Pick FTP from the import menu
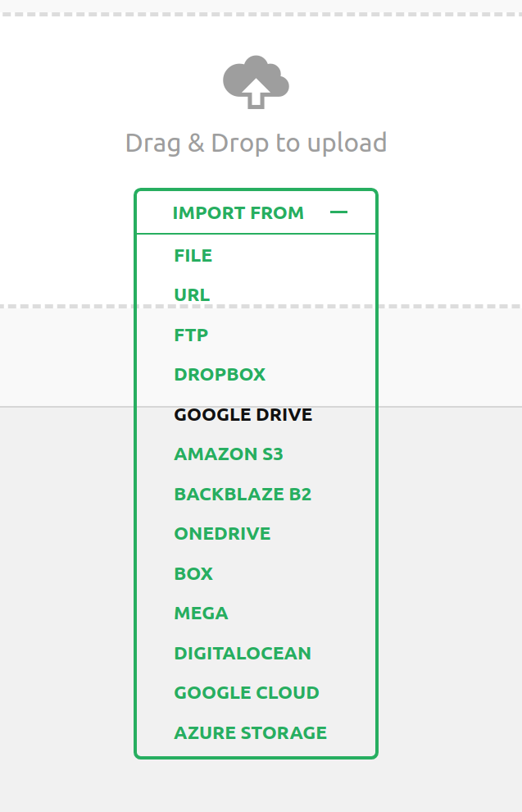 coord(191,335)
